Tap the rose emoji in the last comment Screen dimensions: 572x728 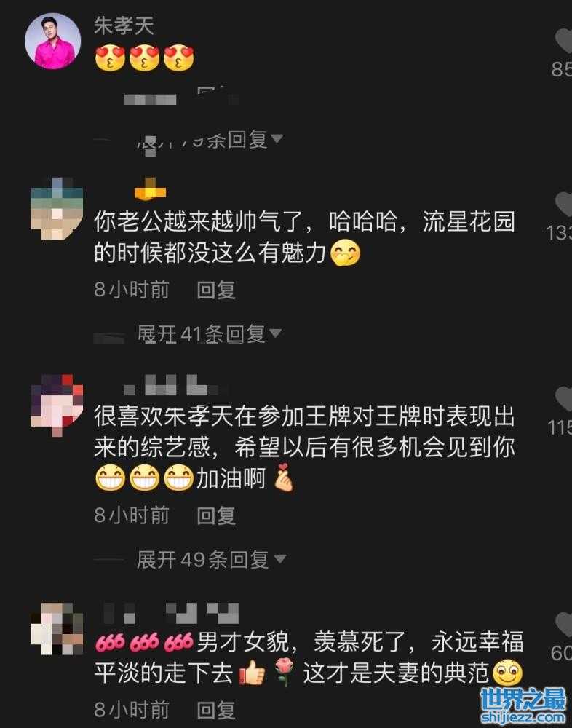click(284, 673)
